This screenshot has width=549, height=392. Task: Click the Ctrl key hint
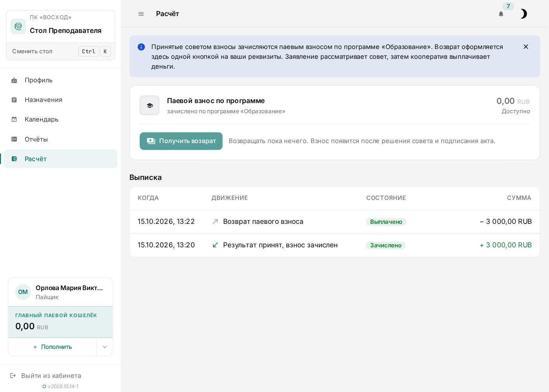(89, 51)
